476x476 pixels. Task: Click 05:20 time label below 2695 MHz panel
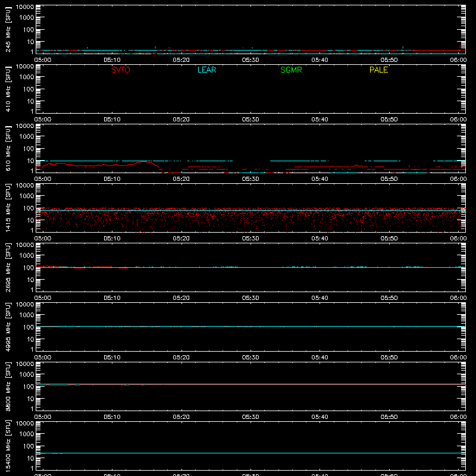(x=181, y=298)
